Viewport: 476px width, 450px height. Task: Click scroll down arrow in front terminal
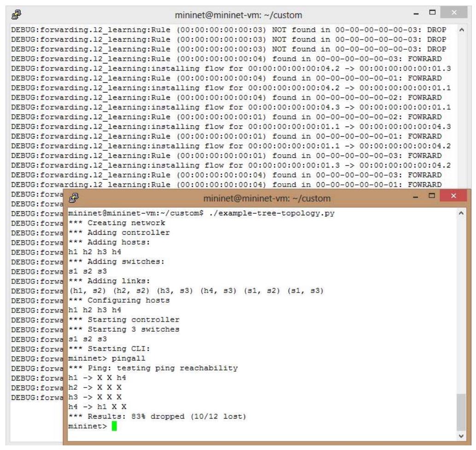coord(461,436)
